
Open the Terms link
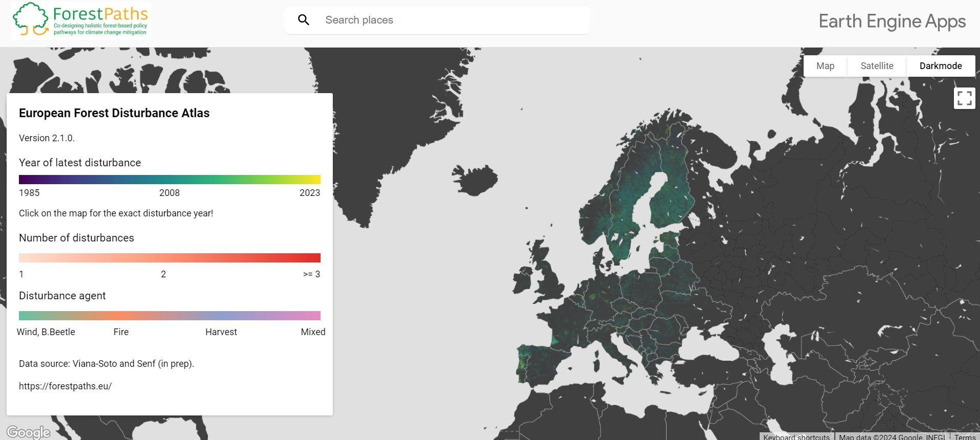[x=965, y=437]
